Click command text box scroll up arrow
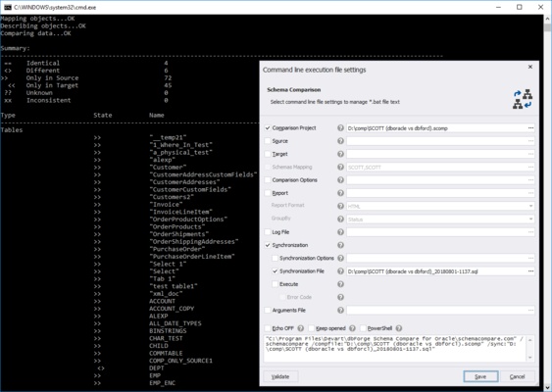This screenshot has width=552, height=392. (x=530, y=339)
